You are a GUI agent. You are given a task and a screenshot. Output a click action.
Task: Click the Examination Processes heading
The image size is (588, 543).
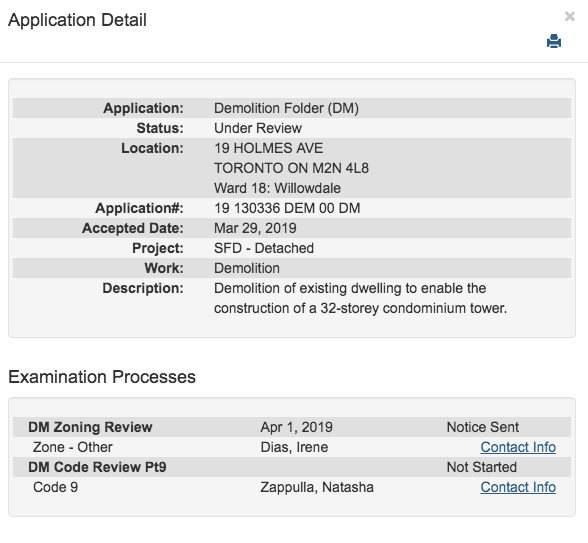(102, 377)
